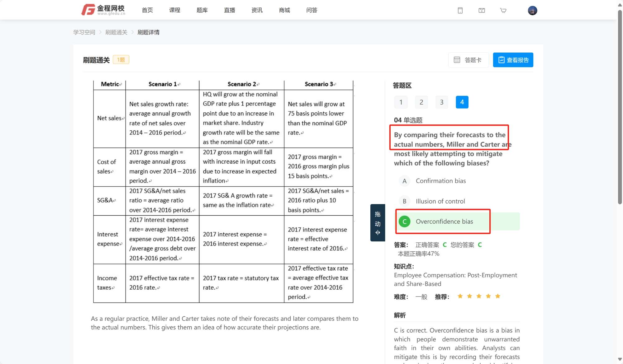Open the 题库 menu item

[202, 10]
